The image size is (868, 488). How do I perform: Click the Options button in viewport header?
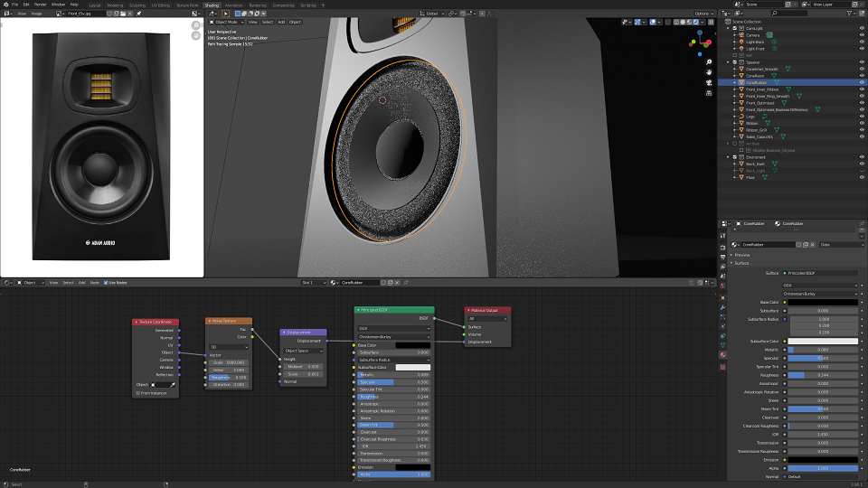703,14
